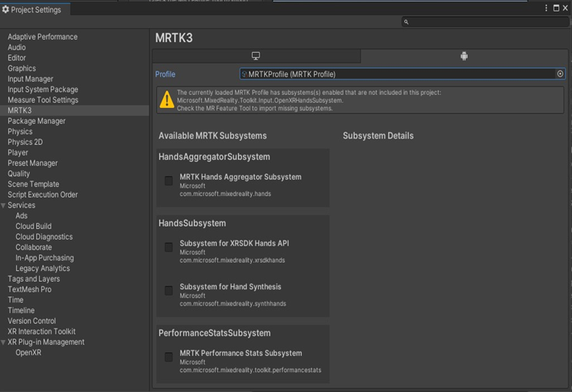Enable MRTK Hands Aggregator Subsystem checkbox
This screenshot has height=392, width=572.
[168, 181]
